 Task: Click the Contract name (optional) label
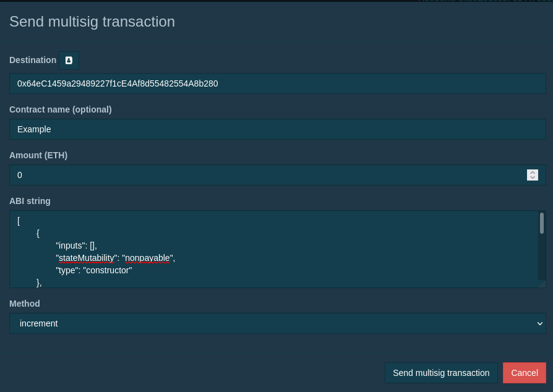[60, 109]
